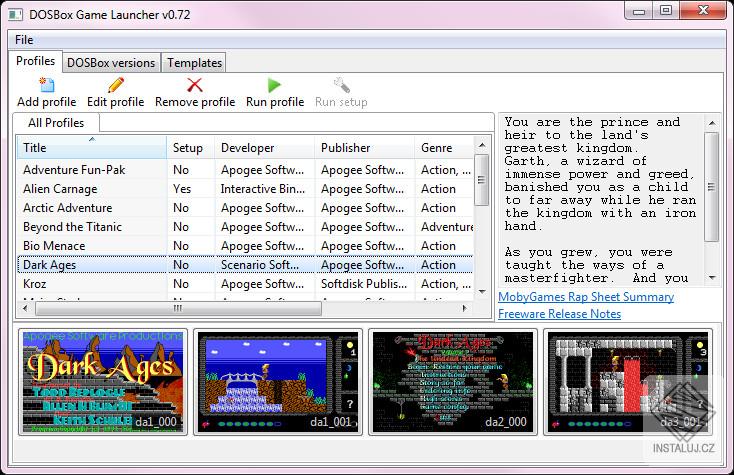Click the Edit profile pencil icon
Viewport: 734px width, 475px height.
pyautogui.click(x=116, y=85)
